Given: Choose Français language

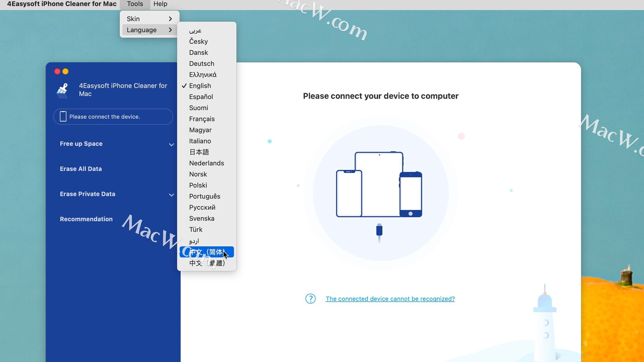Looking at the screenshot, I should coord(207,119).
